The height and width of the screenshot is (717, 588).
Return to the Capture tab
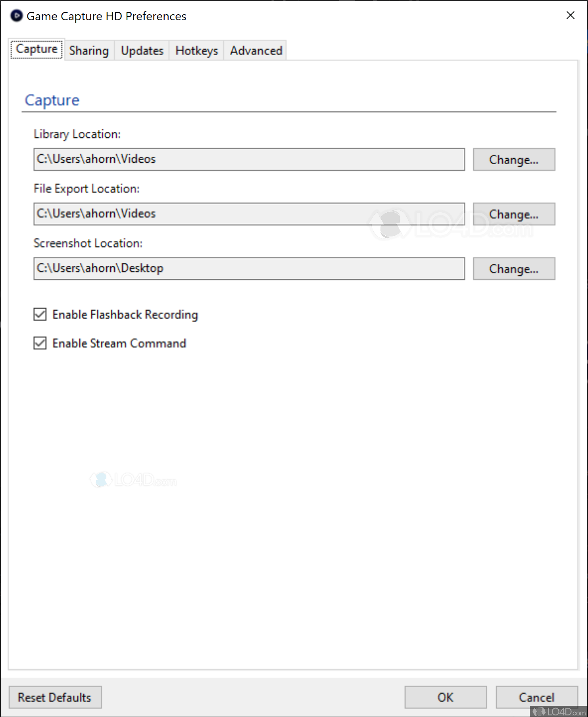tap(37, 49)
